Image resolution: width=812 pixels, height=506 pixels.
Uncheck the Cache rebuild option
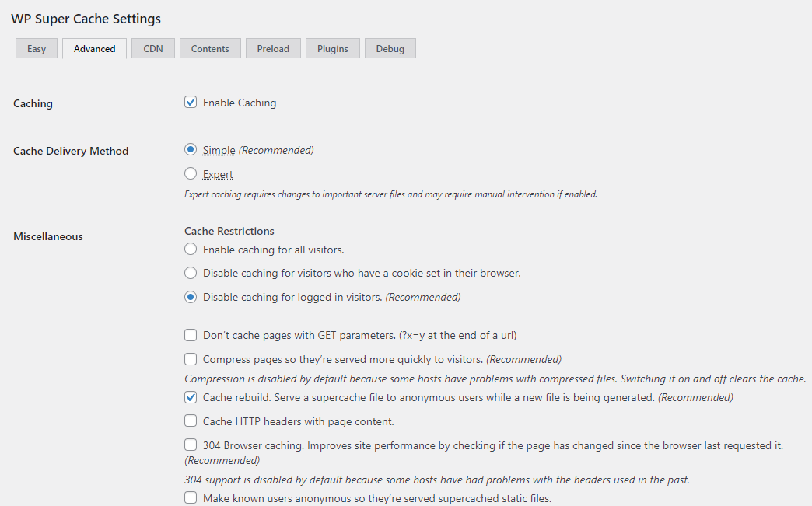pos(191,397)
